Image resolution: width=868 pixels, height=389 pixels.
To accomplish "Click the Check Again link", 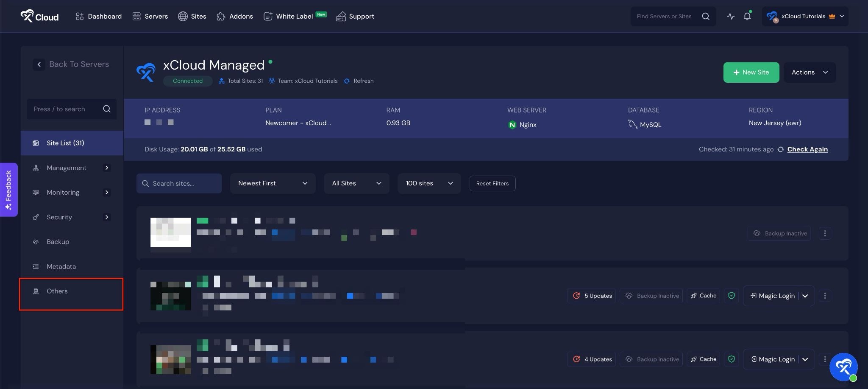I will point(807,149).
